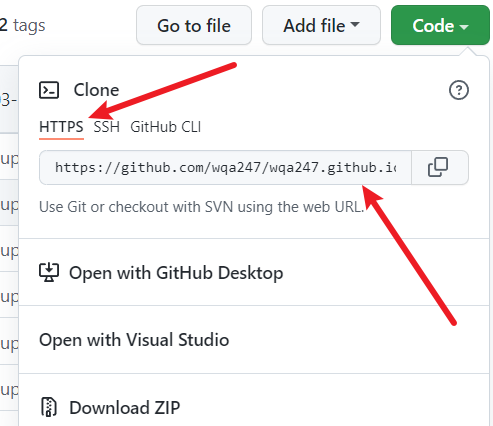Focus the repository URL text field

click(225, 167)
